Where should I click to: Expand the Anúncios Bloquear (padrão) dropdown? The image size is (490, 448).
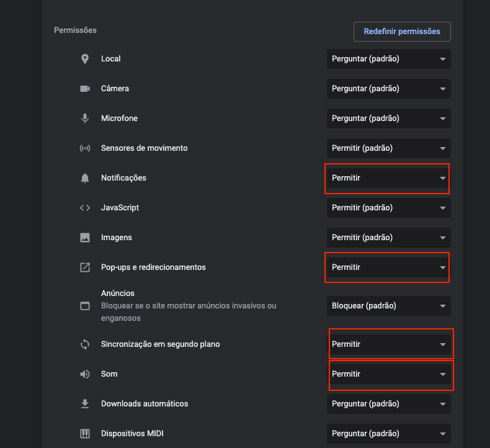388,306
